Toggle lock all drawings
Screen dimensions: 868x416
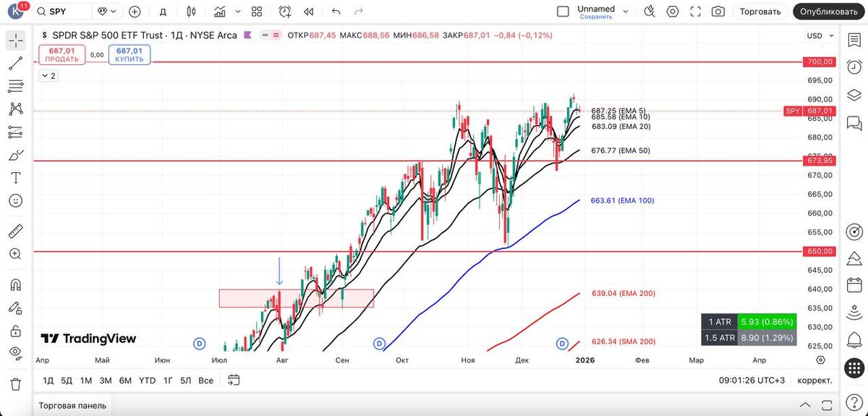point(16,331)
